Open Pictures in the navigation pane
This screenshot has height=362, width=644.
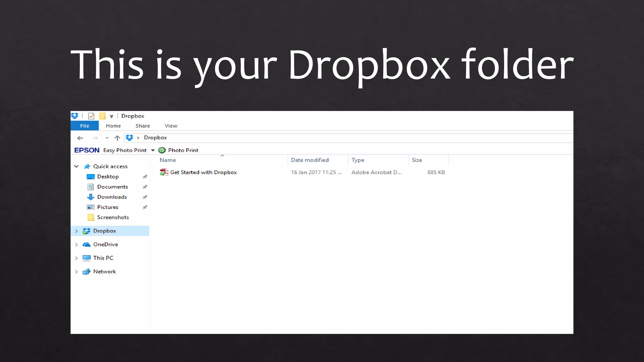click(x=108, y=207)
